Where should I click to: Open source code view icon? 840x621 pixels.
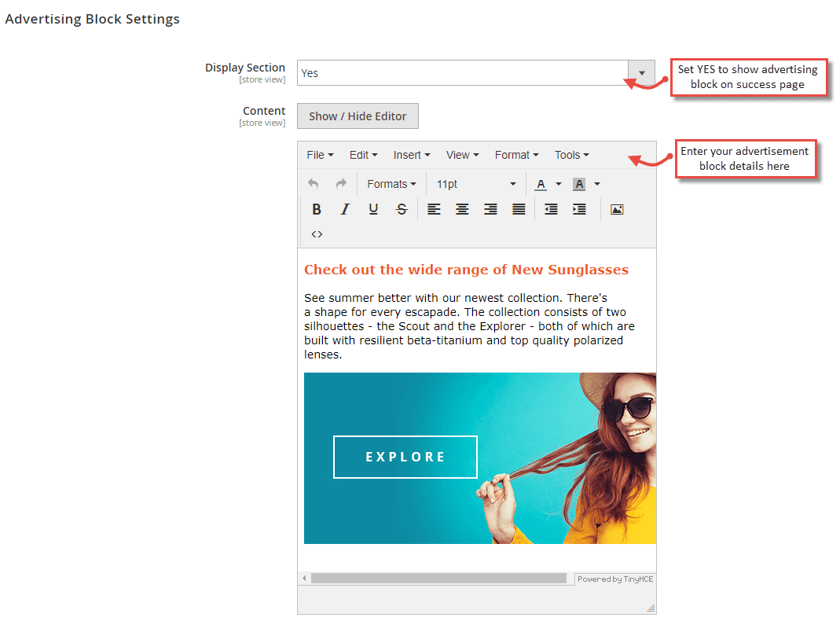tap(317, 234)
